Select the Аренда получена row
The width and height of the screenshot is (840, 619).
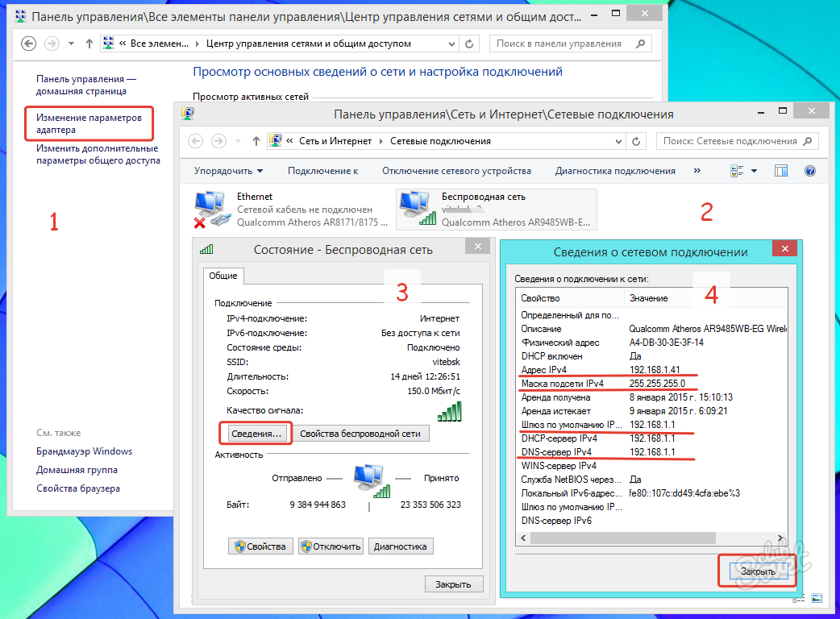651,397
